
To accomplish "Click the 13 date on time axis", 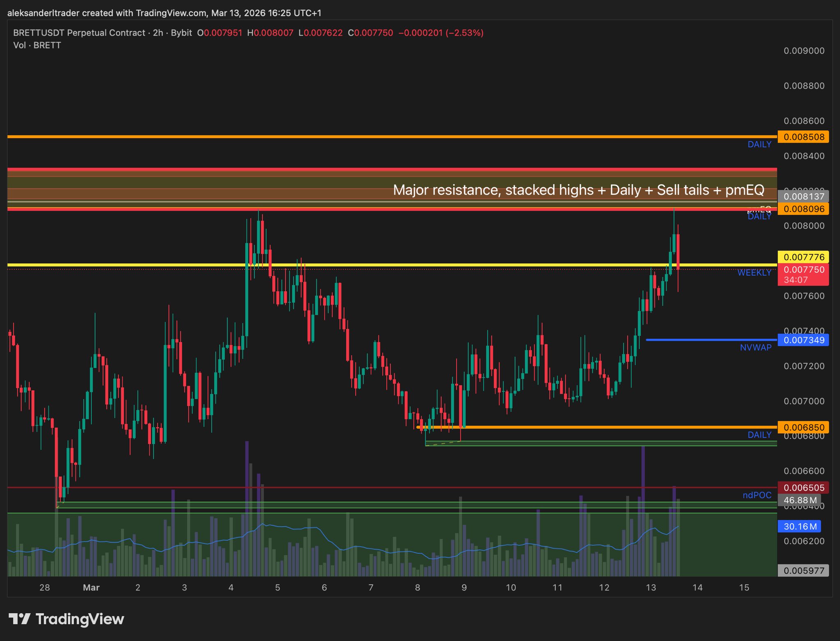I will 651,587.
